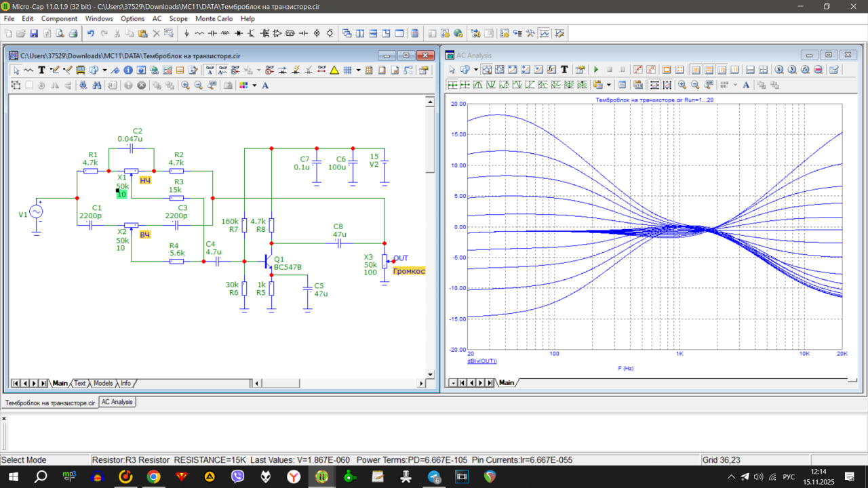This screenshot has height=488, width=868.
Task: Expand the grid dropdown arrow in schematic toolbar
Action: [x=358, y=70]
